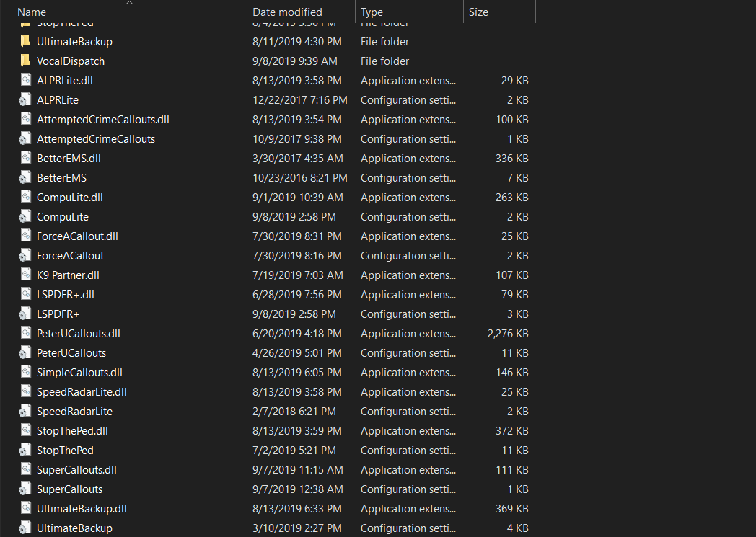Click the date 3/30/2017 4:35 AM
This screenshot has width=756, height=537.
pyautogui.click(x=297, y=159)
